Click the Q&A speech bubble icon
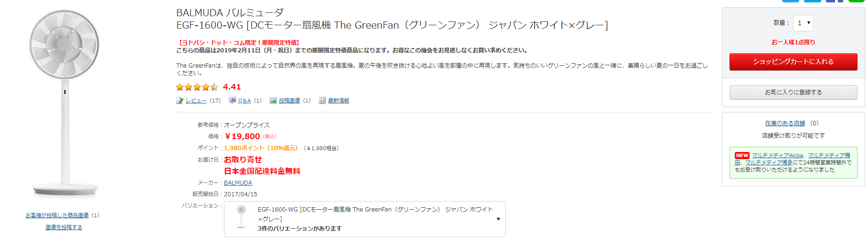868x243 pixels. 232,101
